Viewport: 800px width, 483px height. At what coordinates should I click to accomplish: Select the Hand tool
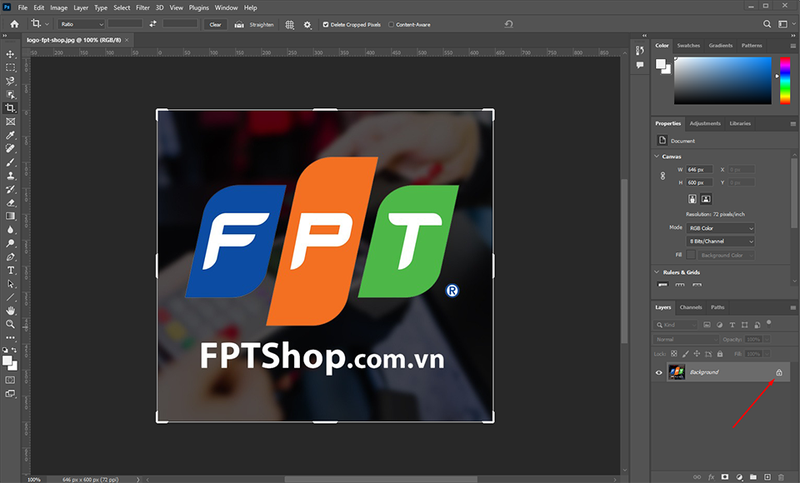(10, 311)
